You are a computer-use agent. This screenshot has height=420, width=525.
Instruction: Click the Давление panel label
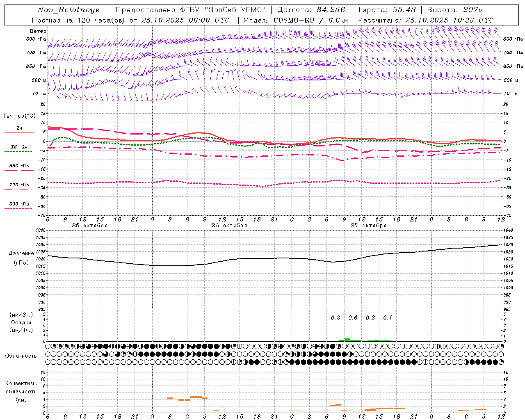tap(21, 253)
